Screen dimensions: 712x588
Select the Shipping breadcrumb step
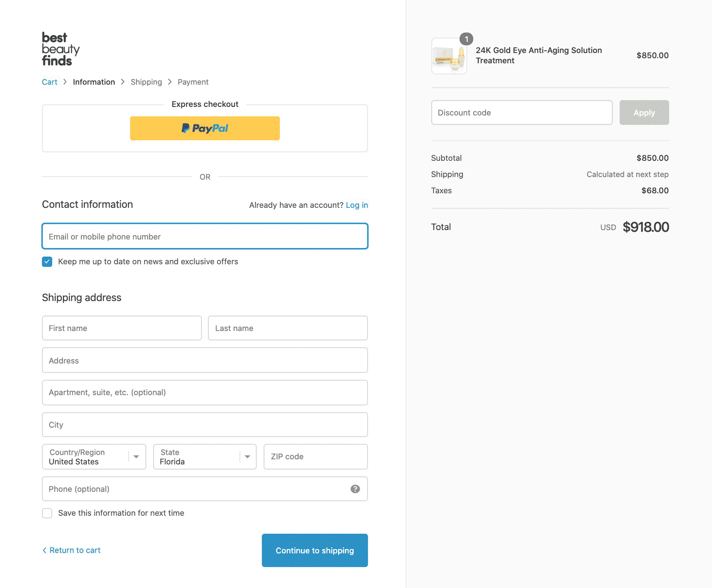tap(146, 82)
